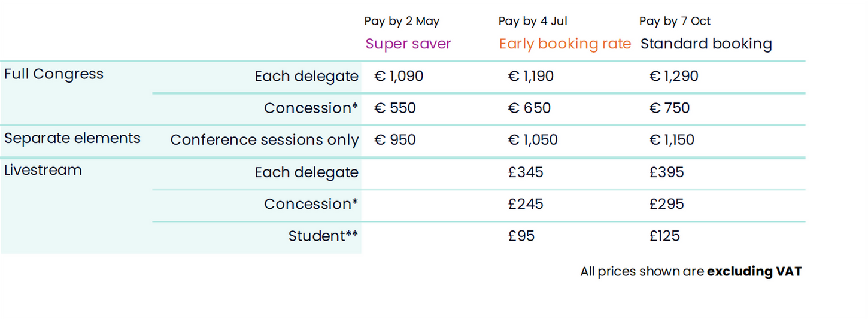Image resolution: width=868 pixels, height=319 pixels.
Task: Select the Pay by 2 May deadline
Action: pyautogui.click(x=402, y=21)
